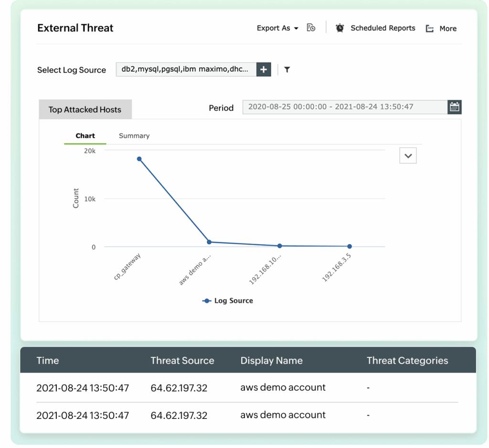489x448 pixels.
Task: Select the Top Attacked Hosts tab
Action: click(85, 109)
